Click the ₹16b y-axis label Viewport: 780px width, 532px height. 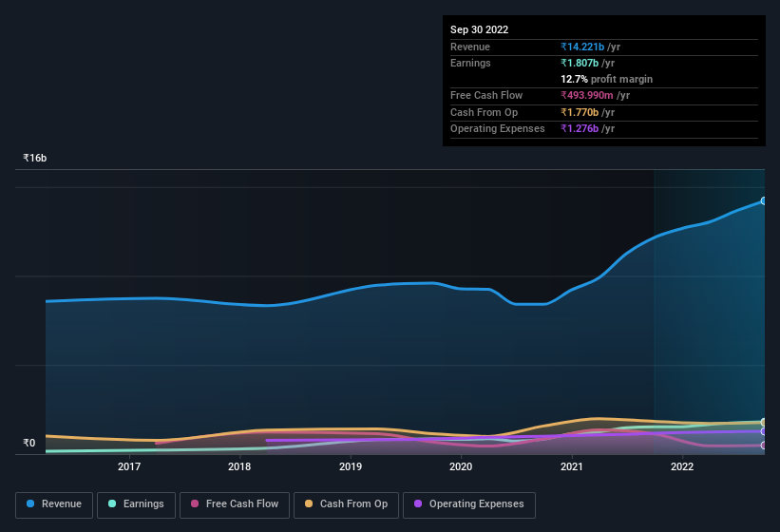35,158
